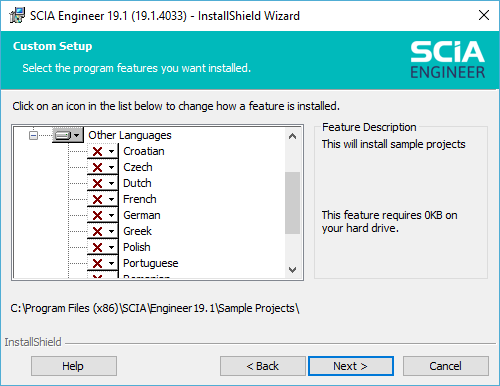Select German in the feature list
This screenshot has height=386, width=500.
pos(142,215)
